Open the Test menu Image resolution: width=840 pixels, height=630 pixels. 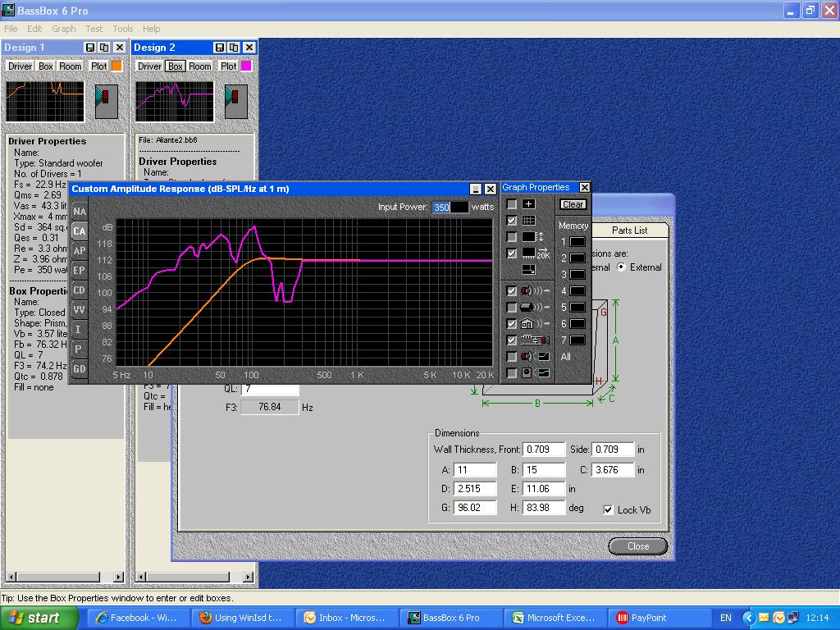click(94, 29)
